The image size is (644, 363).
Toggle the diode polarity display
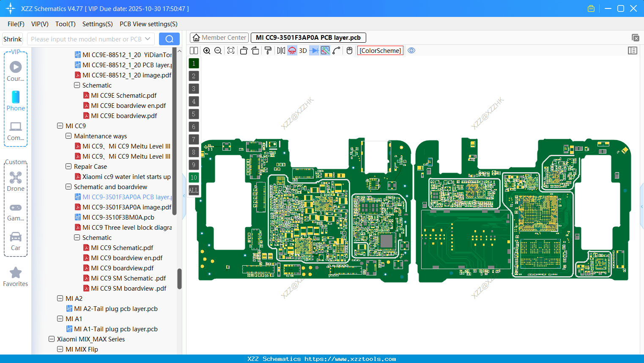click(x=313, y=50)
